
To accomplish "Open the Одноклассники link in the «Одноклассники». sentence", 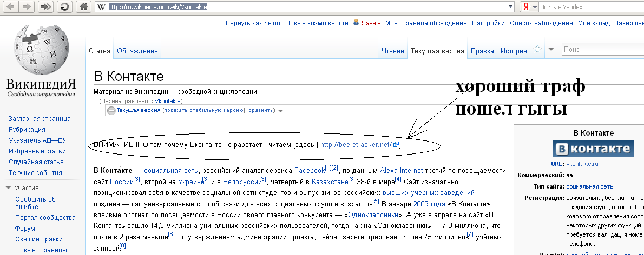I will pos(373,215).
